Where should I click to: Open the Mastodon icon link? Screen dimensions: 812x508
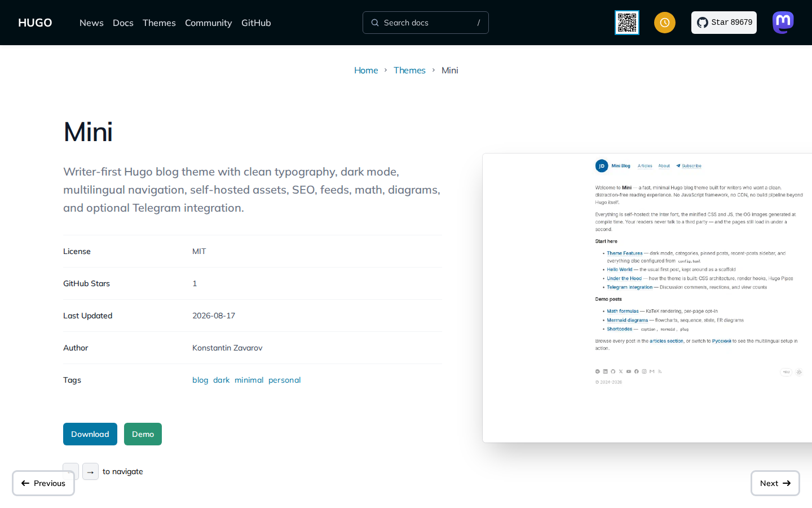pos(783,23)
